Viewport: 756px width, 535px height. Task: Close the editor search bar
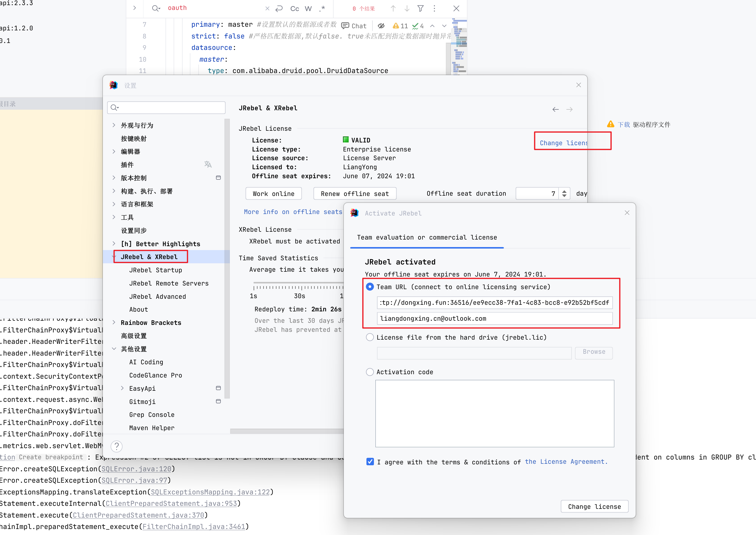click(456, 8)
